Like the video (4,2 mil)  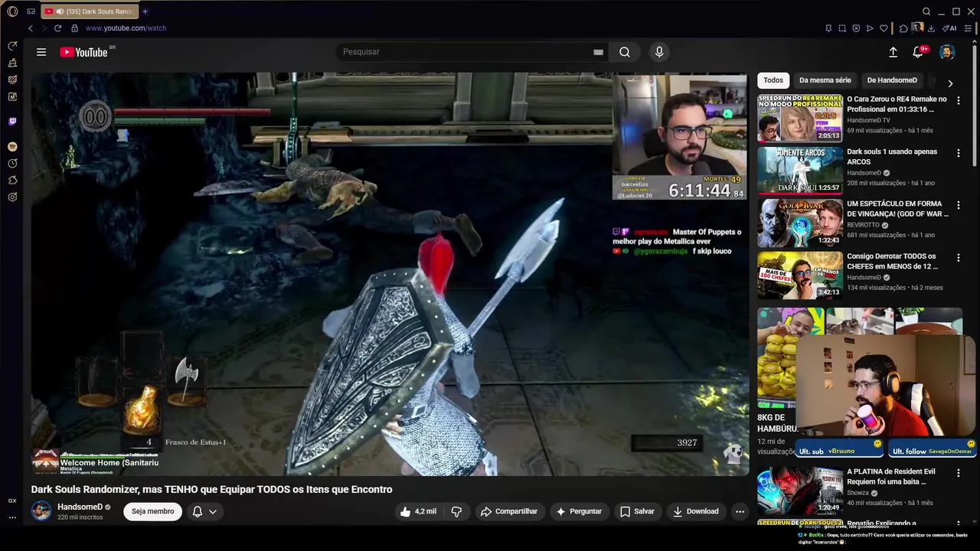coord(418,511)
